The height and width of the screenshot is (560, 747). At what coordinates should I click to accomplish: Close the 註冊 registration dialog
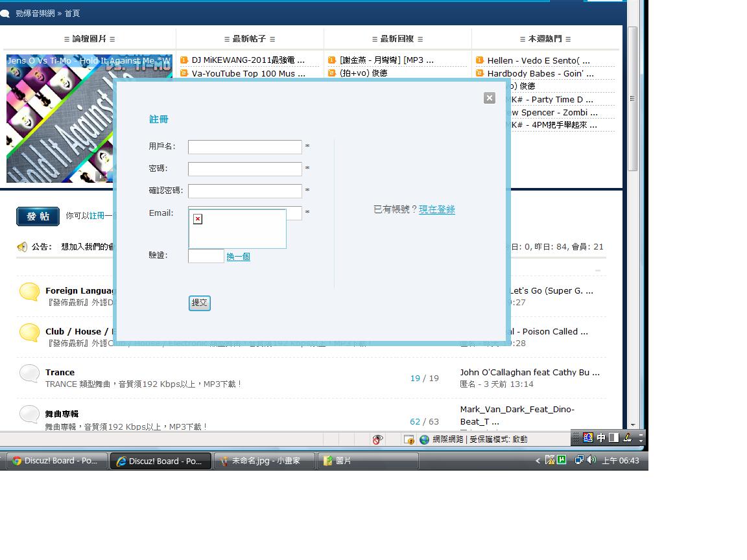[490, 98]
